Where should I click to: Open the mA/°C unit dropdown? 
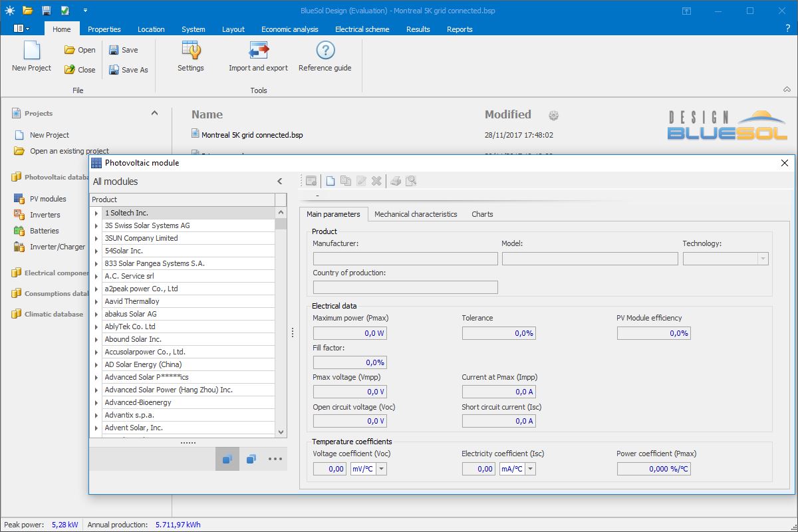pos(531,469)
